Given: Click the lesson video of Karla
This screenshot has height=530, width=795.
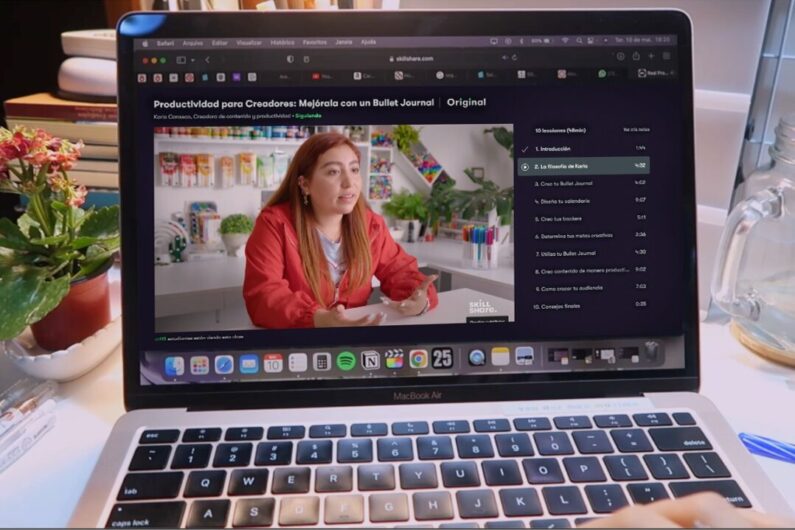Looking at the screenshot, I should (333, 228).
